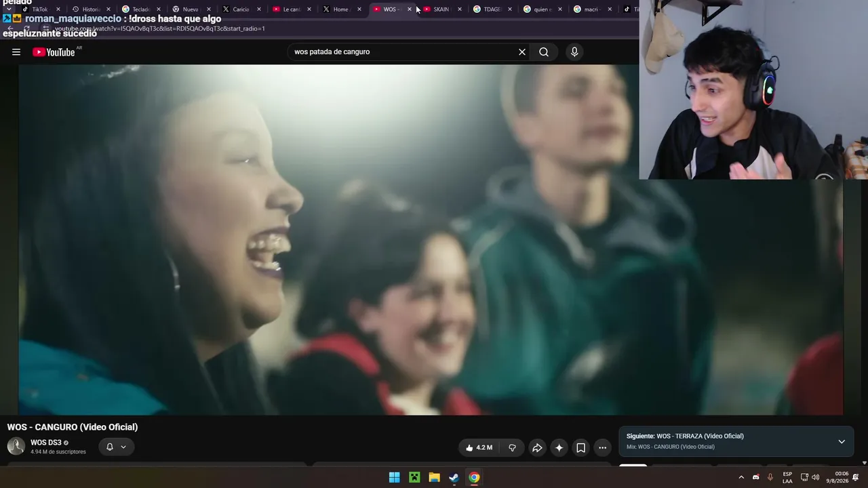Click the 4.94 M de suscriptores text

point(58,452)
